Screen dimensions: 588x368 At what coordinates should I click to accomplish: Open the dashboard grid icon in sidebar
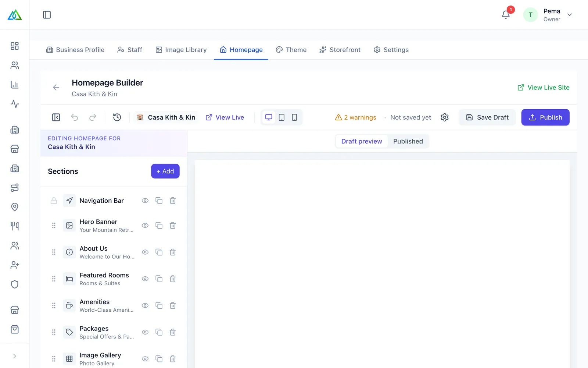click(15, 46)
